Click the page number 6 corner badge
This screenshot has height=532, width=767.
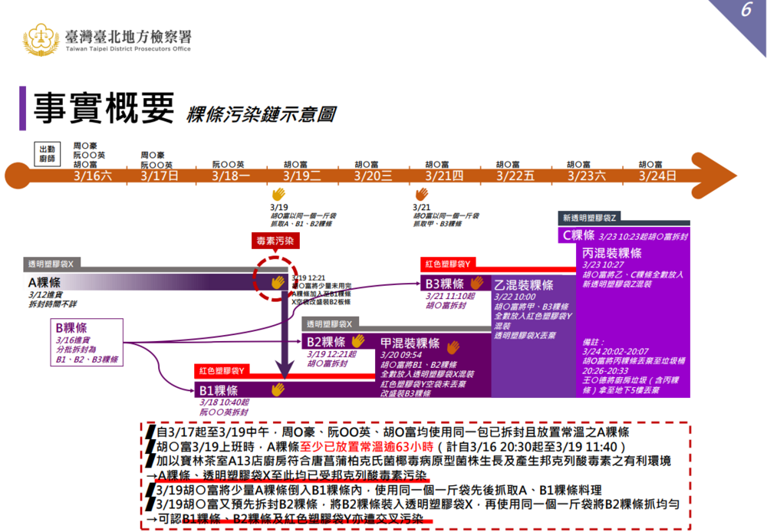(745, 11)
